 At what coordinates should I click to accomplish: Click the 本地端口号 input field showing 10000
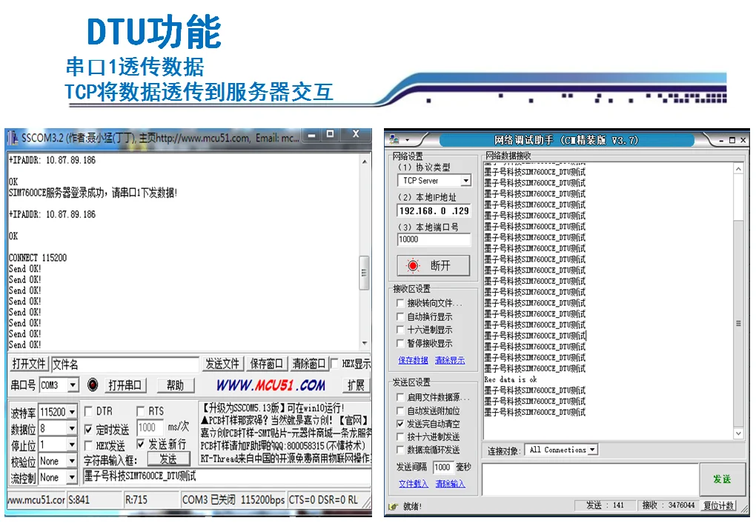pos(434,239)
